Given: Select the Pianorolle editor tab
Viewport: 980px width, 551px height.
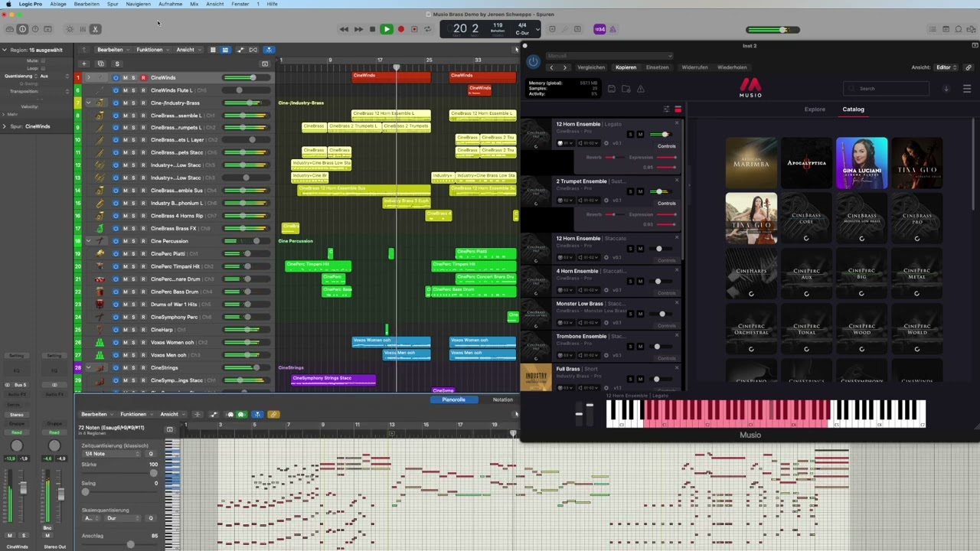Looking at the screenshot, I should point(453,399).
